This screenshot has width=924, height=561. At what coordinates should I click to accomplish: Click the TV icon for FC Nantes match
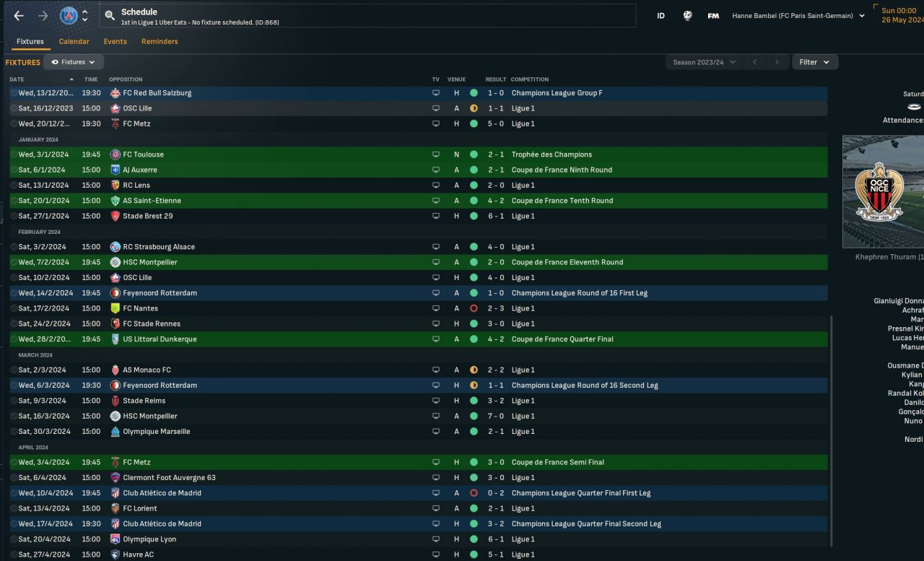pos(436,308)
